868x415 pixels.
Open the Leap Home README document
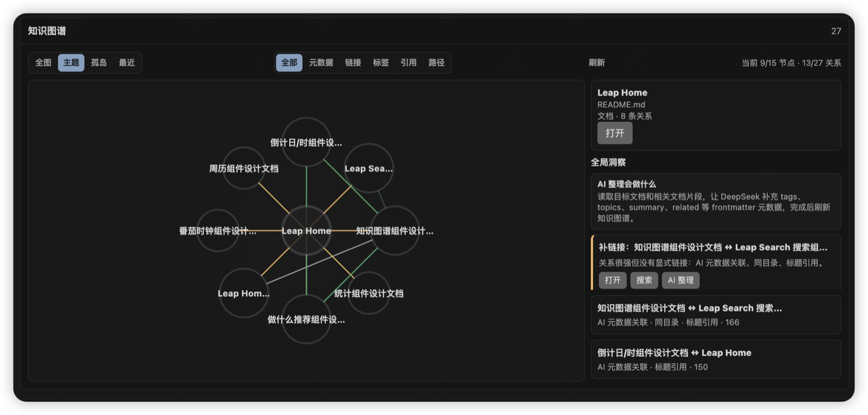click(x=615, y=133)
